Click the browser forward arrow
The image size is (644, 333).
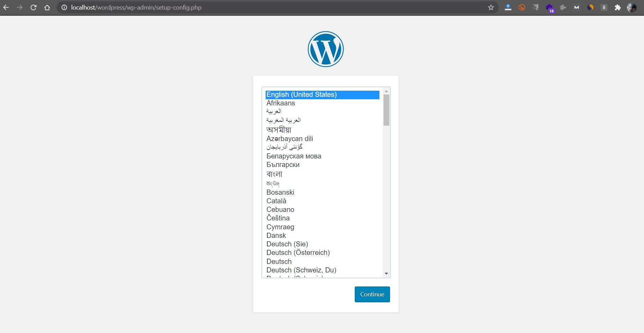click(20, 8)
